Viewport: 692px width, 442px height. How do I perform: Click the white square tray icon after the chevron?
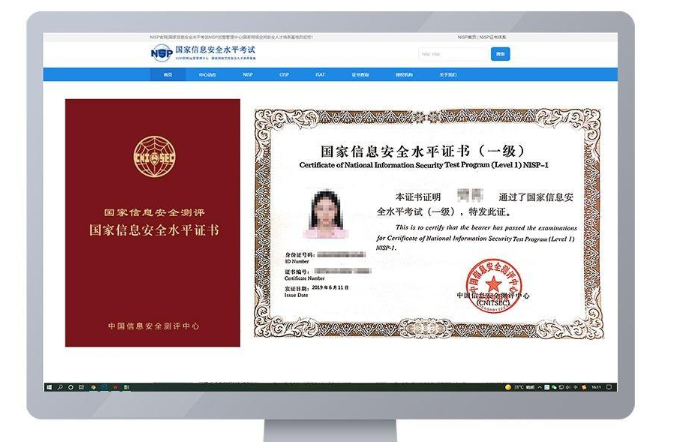tap(547, 387)
